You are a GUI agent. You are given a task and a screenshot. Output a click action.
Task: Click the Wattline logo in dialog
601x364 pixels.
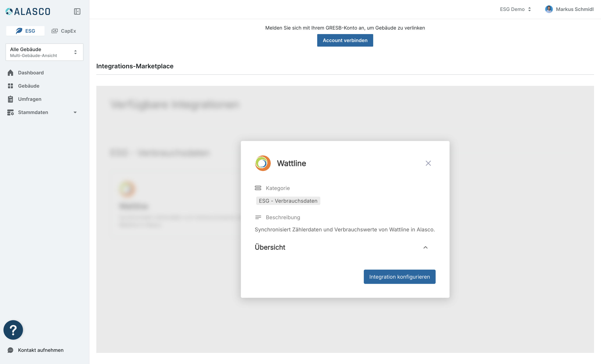coord(263,163)
